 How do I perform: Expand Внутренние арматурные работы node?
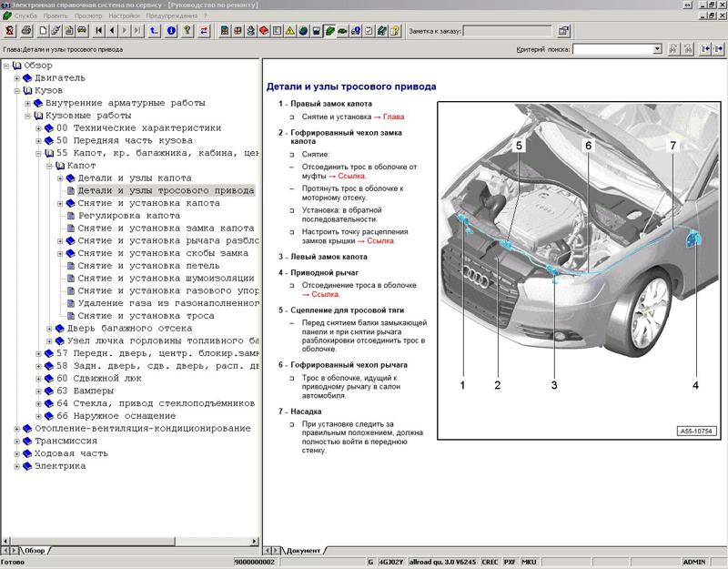pos(27,103)
